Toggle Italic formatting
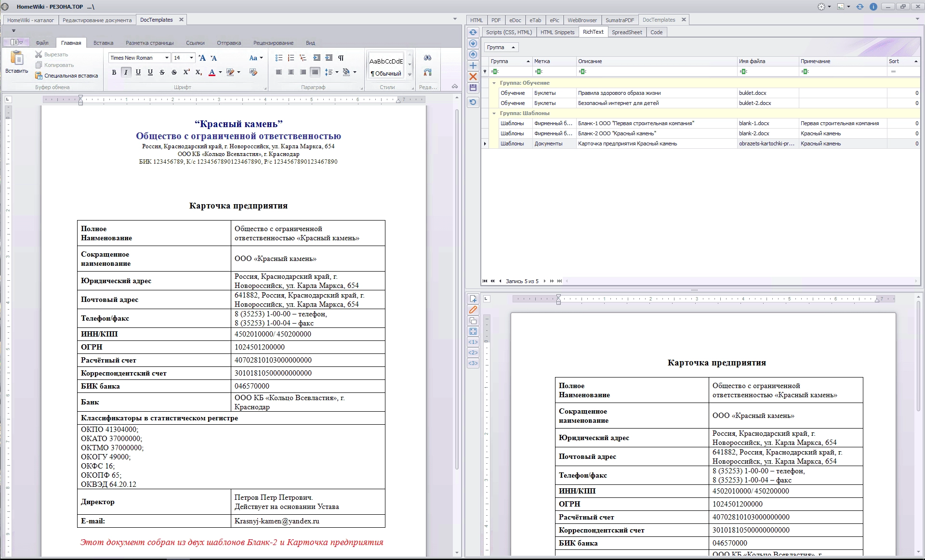This screenshot has width=925, height=560. coord(126,72)
